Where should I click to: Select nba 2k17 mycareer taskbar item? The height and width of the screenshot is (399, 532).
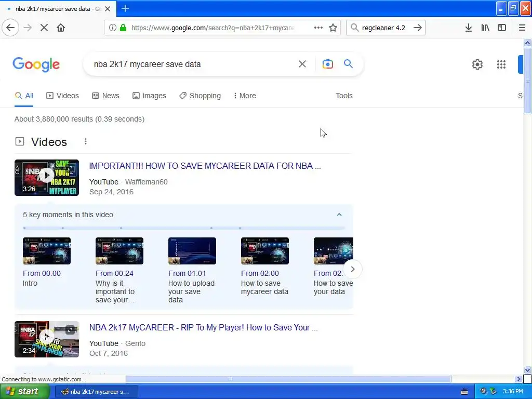96,392
